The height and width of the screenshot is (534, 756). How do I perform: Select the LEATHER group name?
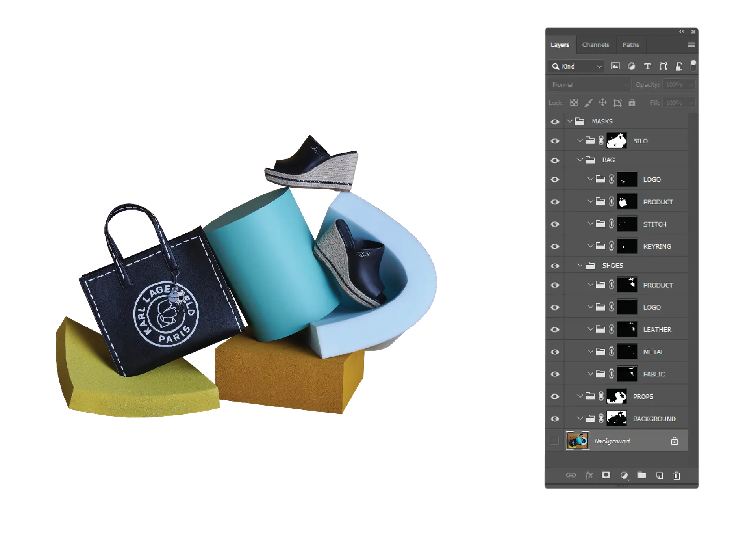(657, 330)
